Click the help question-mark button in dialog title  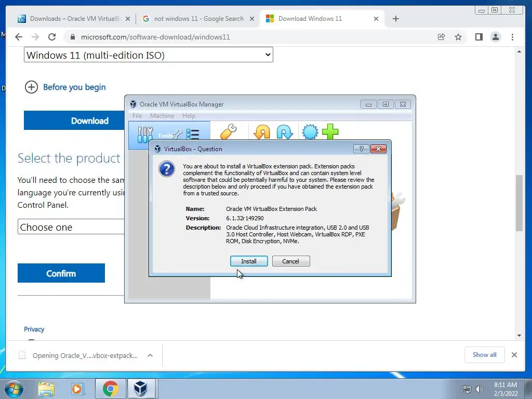(x=361, y=149)
